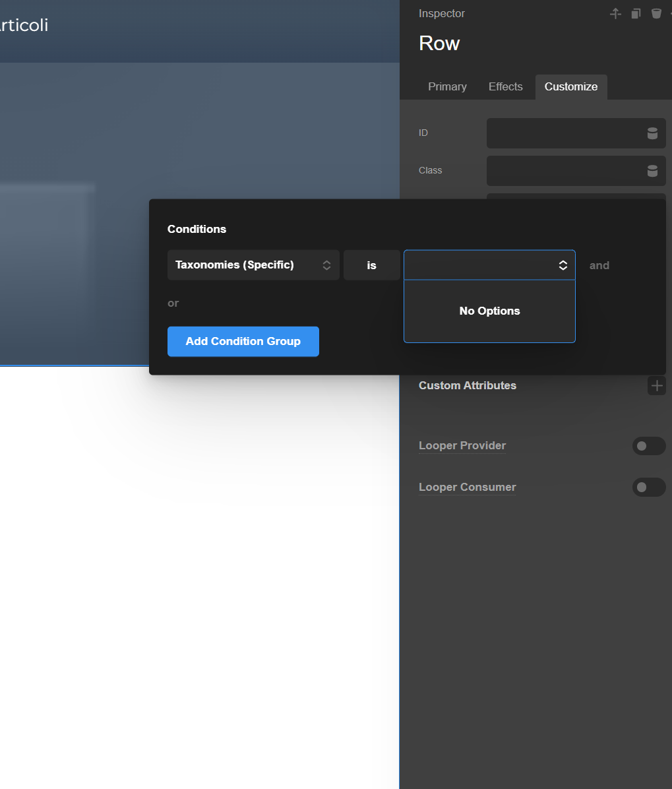
Task: Click inside the ID input field
Action: (x=564, y=133)
